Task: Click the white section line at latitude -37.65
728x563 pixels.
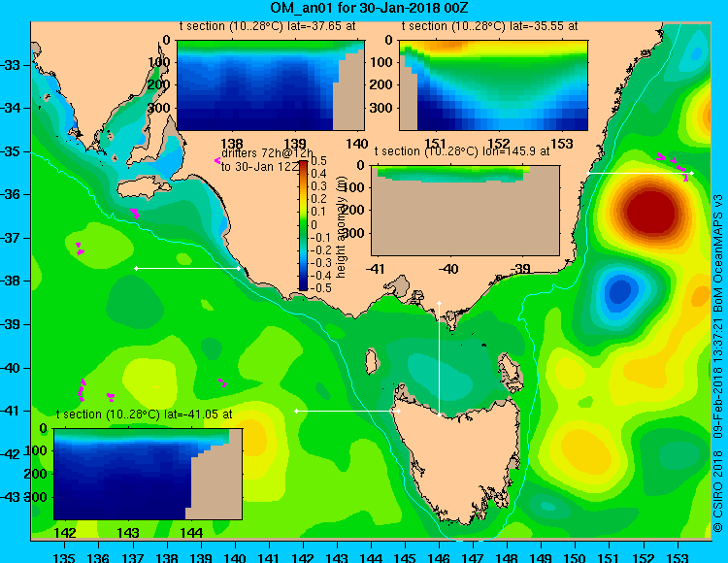Action: coord(187,268)
